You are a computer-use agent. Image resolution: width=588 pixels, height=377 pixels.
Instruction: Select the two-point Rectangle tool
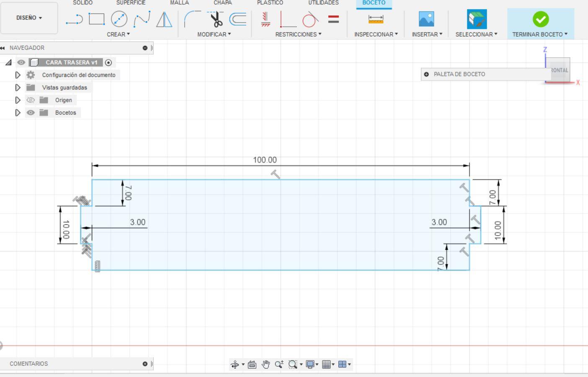(97, 19)
